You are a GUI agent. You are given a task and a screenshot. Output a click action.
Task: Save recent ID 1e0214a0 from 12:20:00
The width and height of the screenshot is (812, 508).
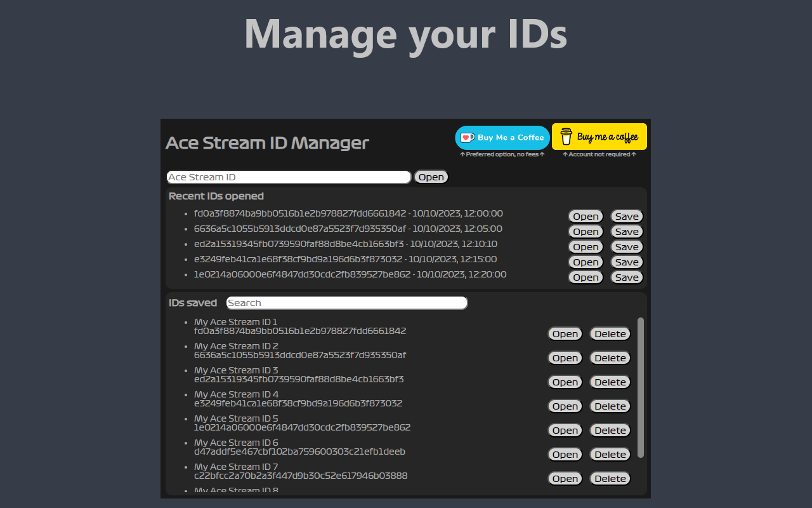pos(627,277)
